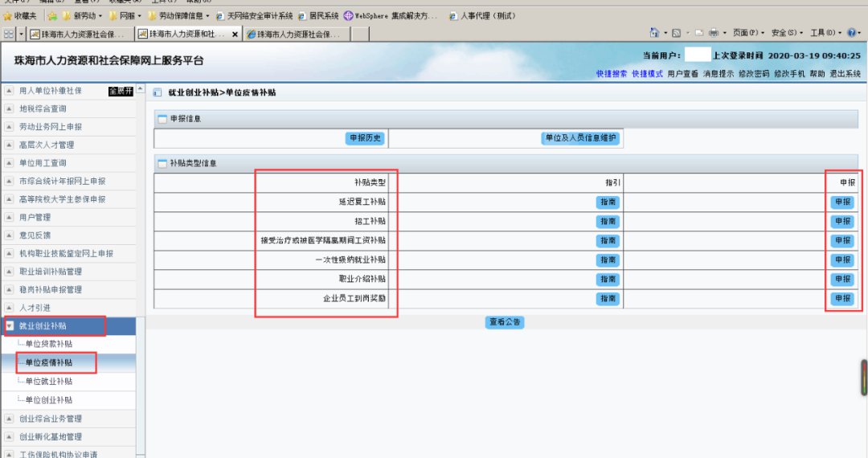Image resolution: width=868 pixels, height=458 pixels.
Task: Click the 收藏夹 favorites star icon
Action: (x=8, y=15)
